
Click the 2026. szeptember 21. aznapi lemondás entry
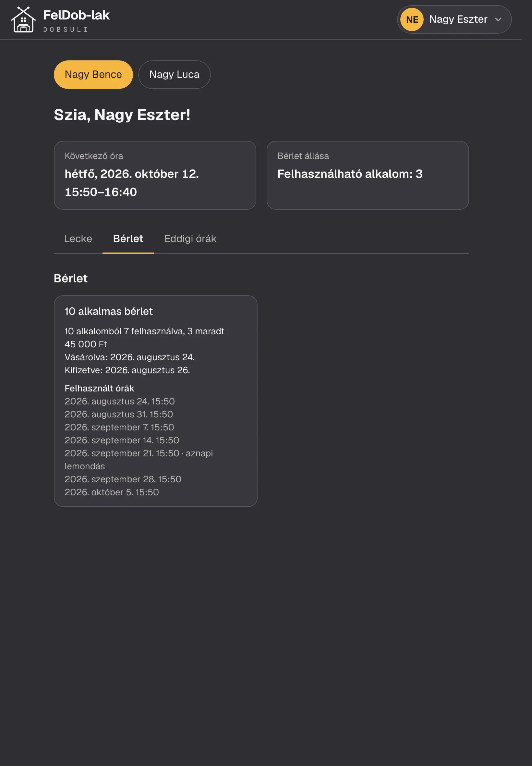click(x=139, y=460)
